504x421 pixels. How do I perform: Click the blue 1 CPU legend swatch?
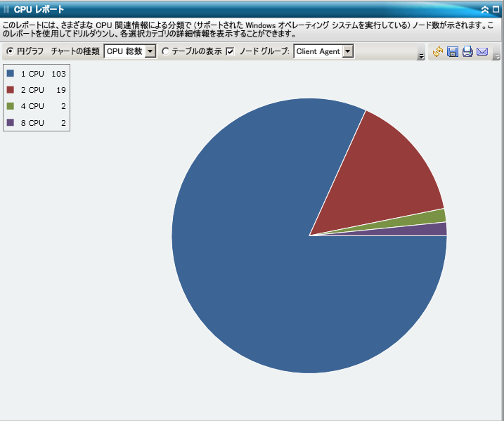pyautogui.click(x=11, y=73)
